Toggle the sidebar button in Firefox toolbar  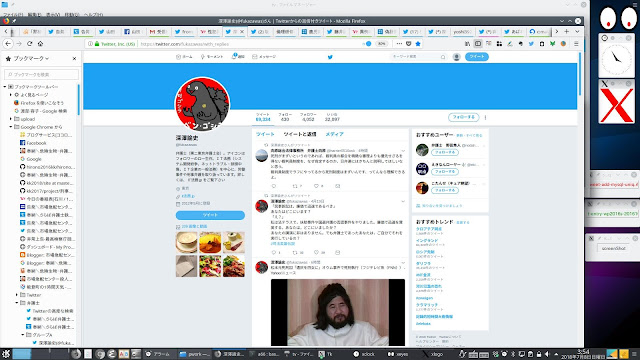[x=478, y=44]
